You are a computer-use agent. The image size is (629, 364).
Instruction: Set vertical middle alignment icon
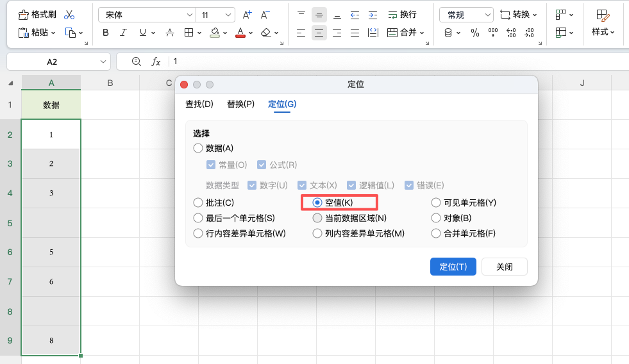[x=319, y=15]
